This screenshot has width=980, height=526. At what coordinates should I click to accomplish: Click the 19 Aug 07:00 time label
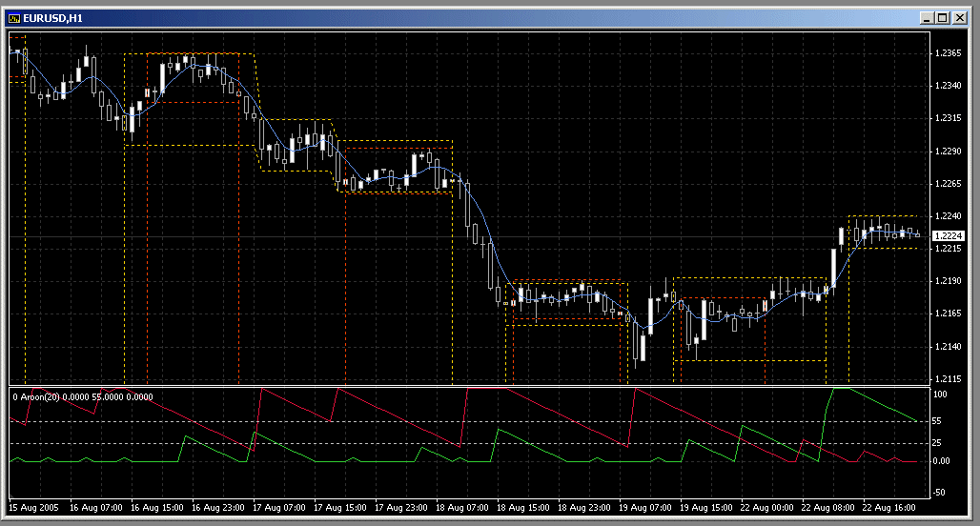644,508
